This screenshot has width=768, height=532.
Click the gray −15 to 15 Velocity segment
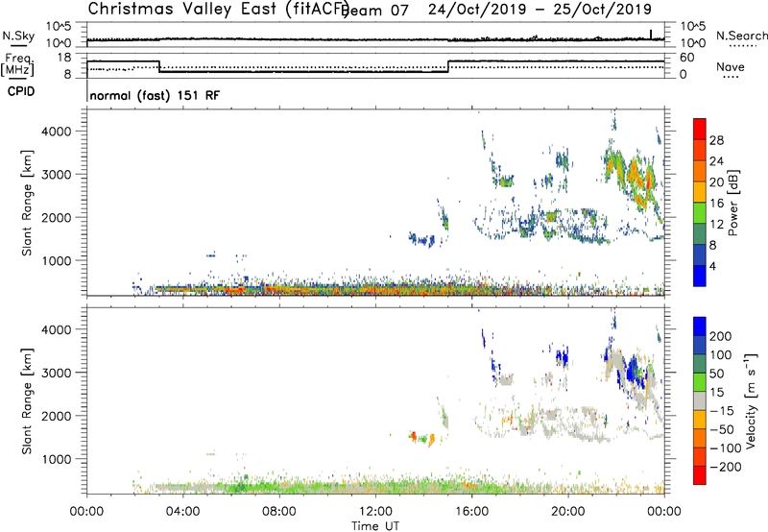[700, 400]
